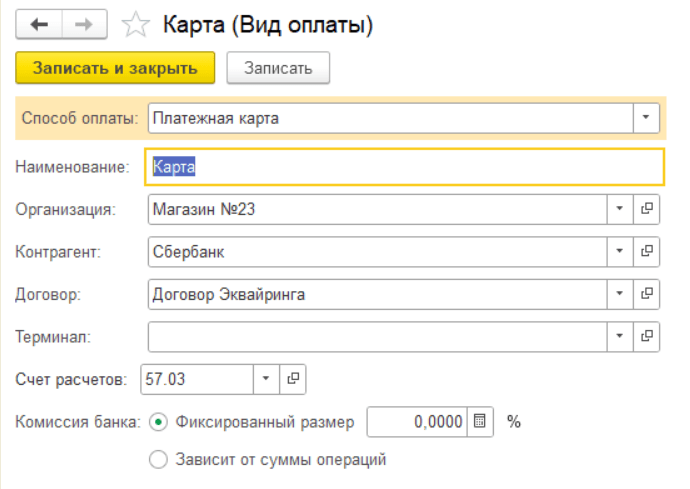This screenshot has width=690, height=489.
Task: Click the Организация field Магазин №23
Action: 378,209
